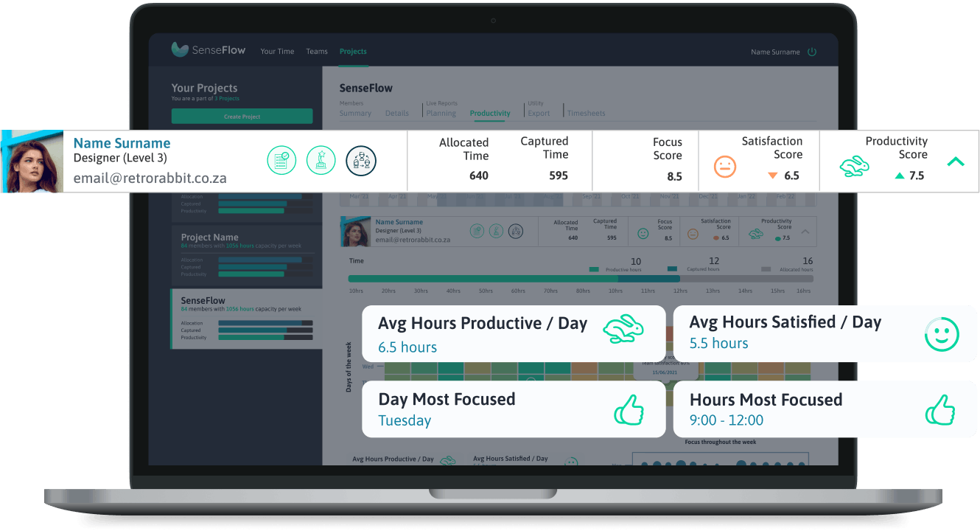Click the SenseFlow logo in the navbar
980x531 pixels.
click(208, 50)
